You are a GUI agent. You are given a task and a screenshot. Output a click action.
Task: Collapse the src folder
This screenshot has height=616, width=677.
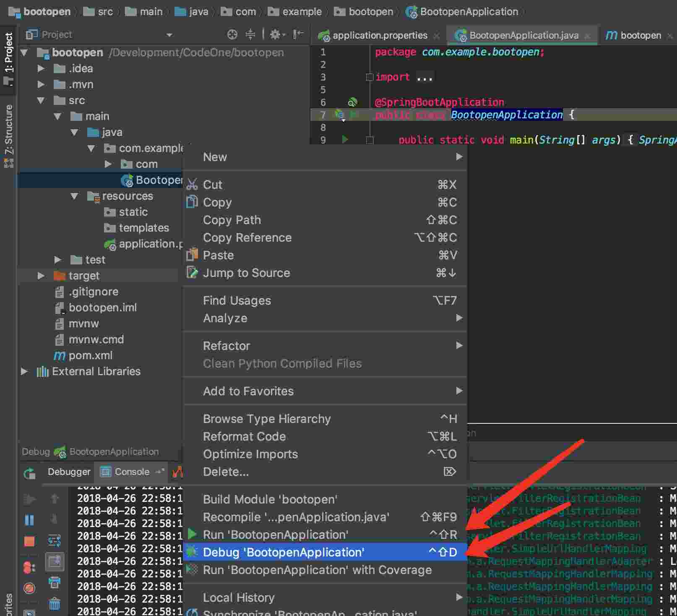click(x=41, y=100)
